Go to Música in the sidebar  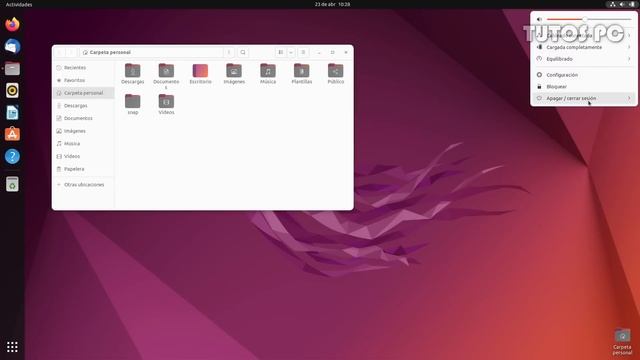point(84,144)
